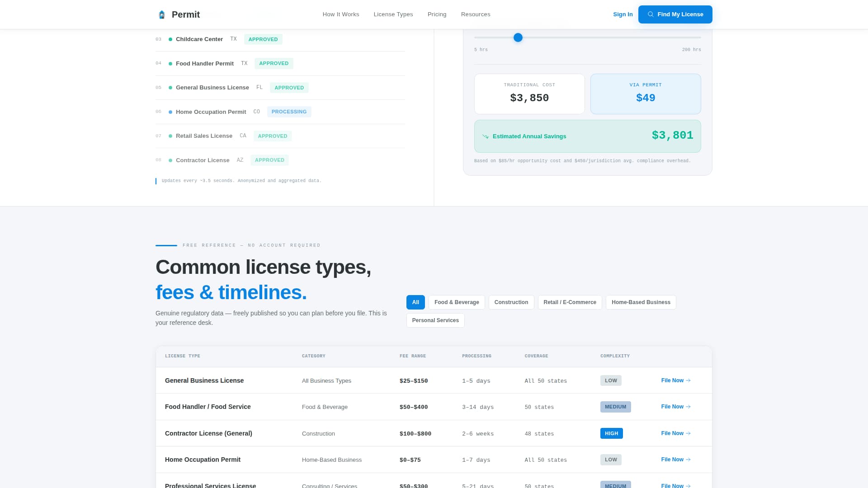This screenshot has width=868, height=488.
Task: Click the PROCESSING status badge
Action: pyautogui.click(x=289, y=112)
